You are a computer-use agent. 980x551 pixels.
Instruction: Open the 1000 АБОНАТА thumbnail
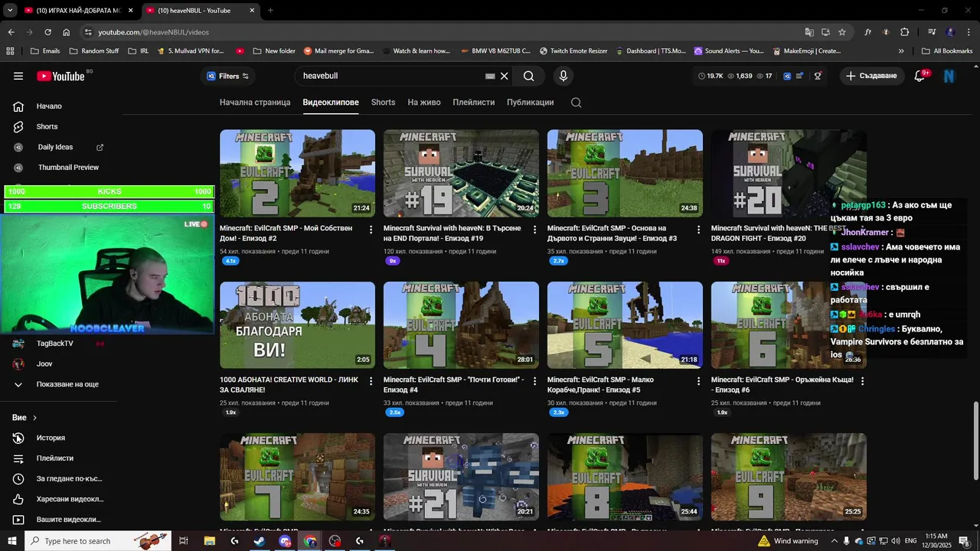(x=297, y=325)
